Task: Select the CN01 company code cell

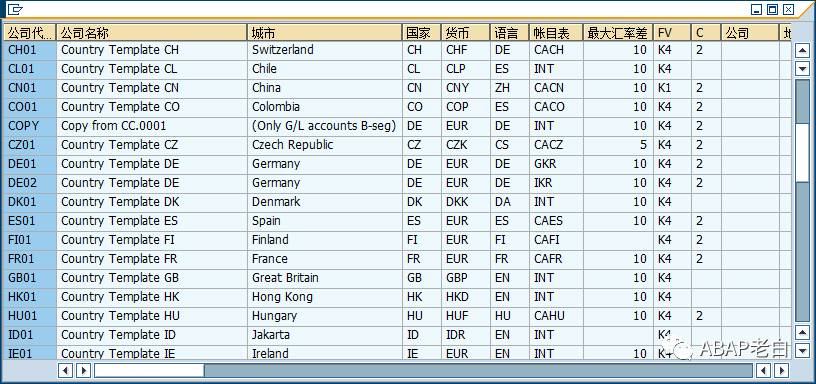Action: coord(30,88)
